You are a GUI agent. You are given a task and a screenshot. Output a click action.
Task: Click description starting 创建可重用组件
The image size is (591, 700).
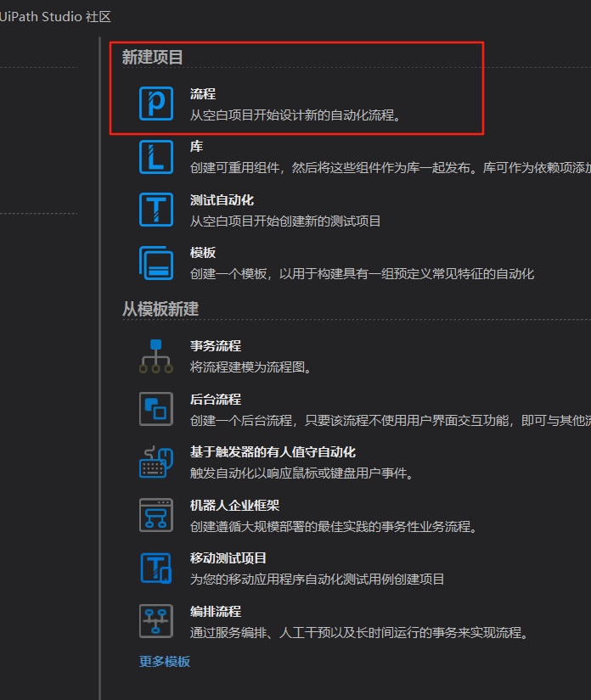click(x=391, y=168)
